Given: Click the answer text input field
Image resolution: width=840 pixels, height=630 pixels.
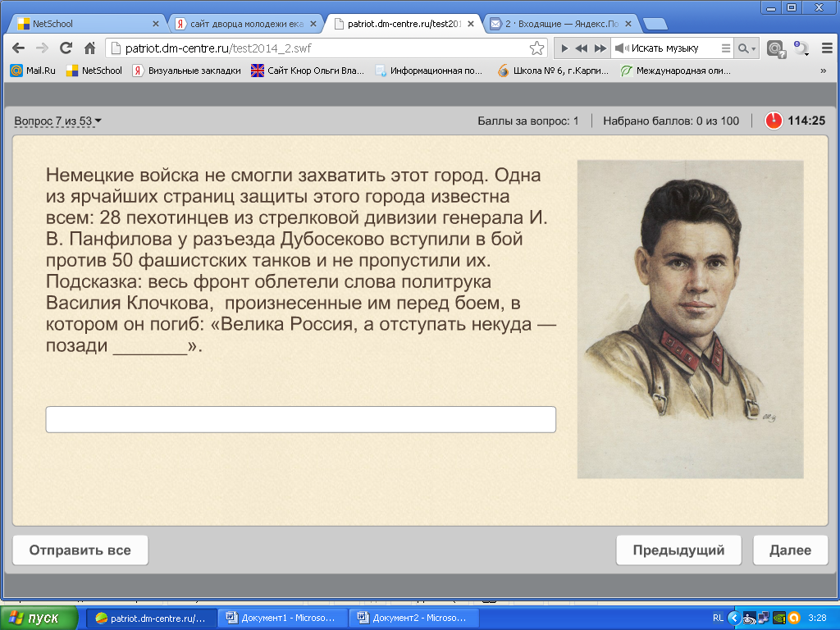Looking at the screenshot, I should [x=300, y=419].
